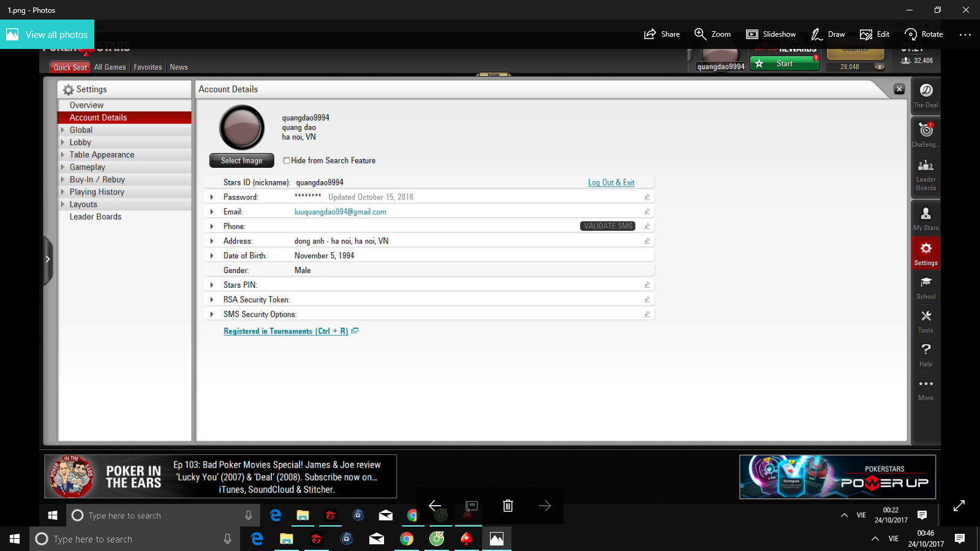Open Chrome from the Windows taskbar
The width and height of the screenshot is (980, 551).
pyautogui.click(x=407, y=539)
